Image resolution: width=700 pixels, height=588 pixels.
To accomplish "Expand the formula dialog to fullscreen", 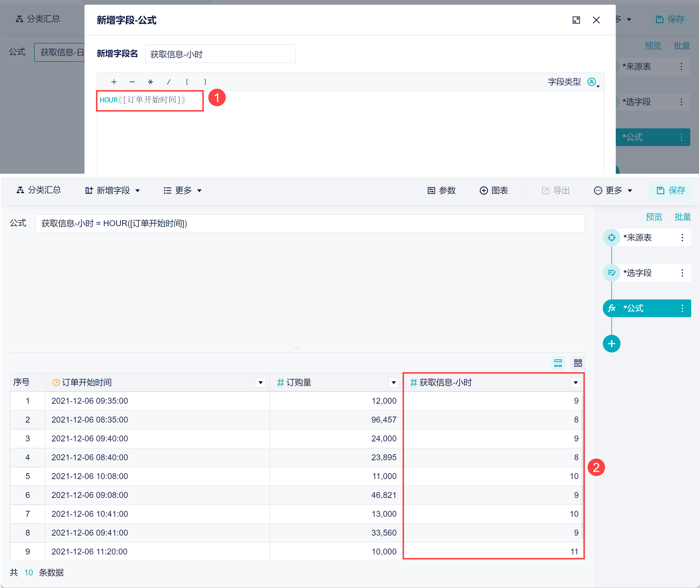I will 576,20.
